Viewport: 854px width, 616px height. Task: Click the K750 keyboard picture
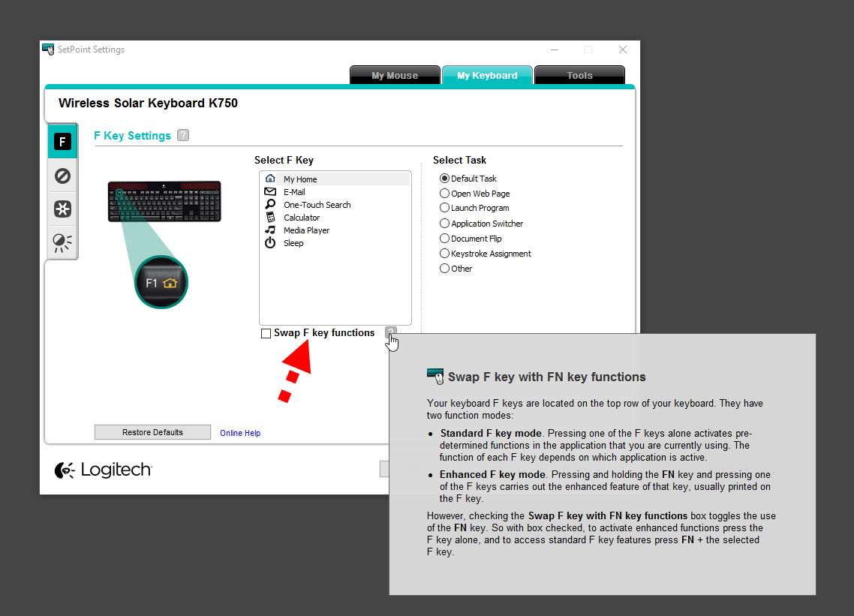pos(164,202)
